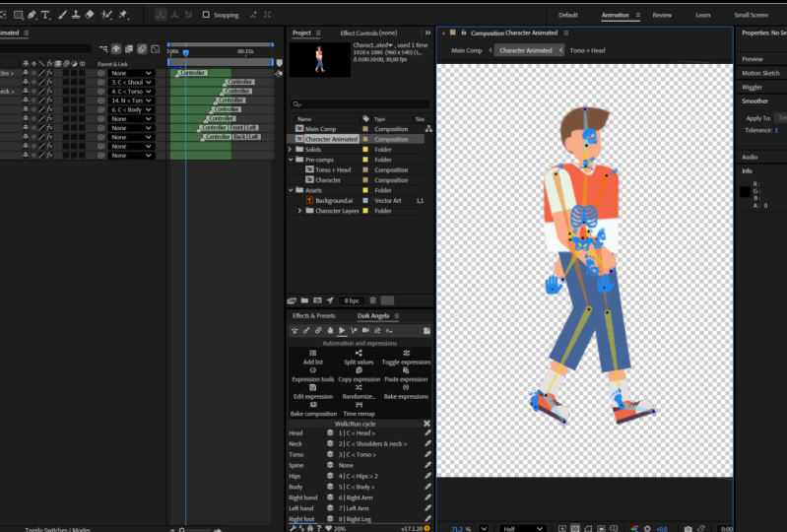Click the Main Comp color label swatch

point(365,129)
